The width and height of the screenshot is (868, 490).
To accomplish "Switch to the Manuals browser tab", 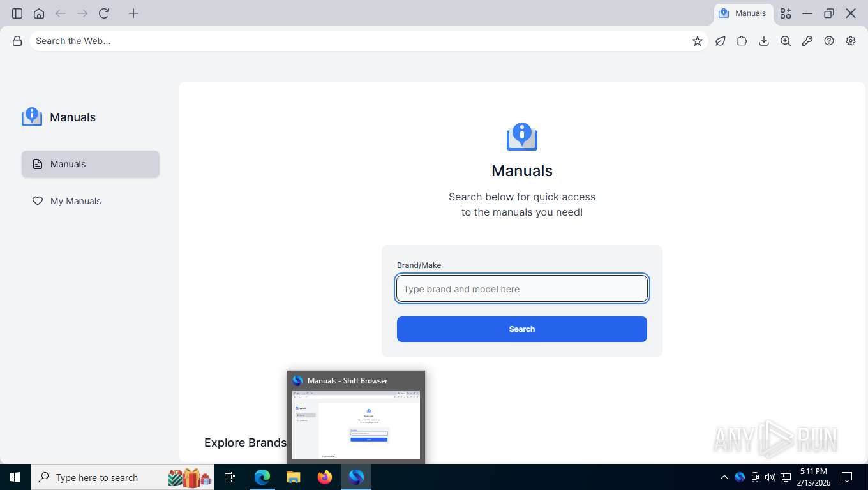I will coord(744,13).
